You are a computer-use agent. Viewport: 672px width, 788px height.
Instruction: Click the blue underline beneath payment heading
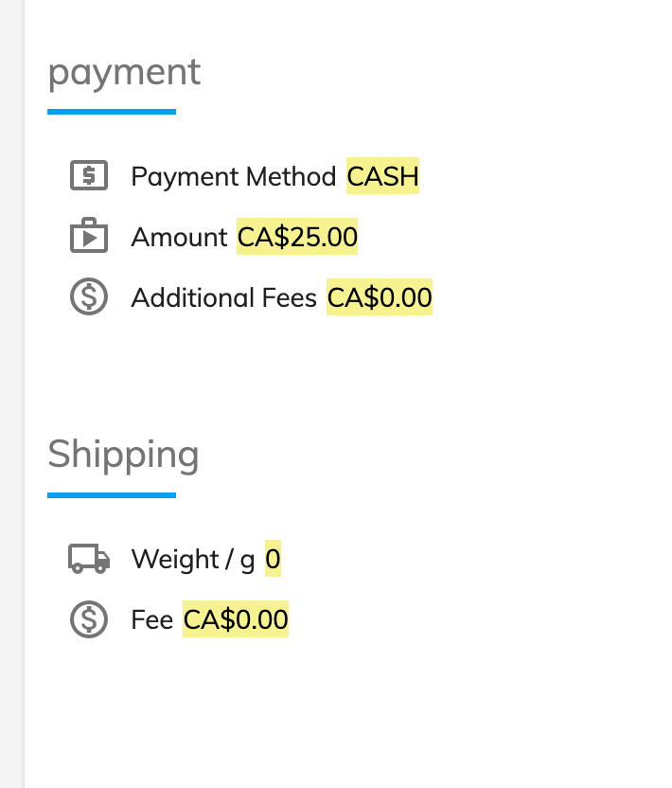tap(112, 112)
